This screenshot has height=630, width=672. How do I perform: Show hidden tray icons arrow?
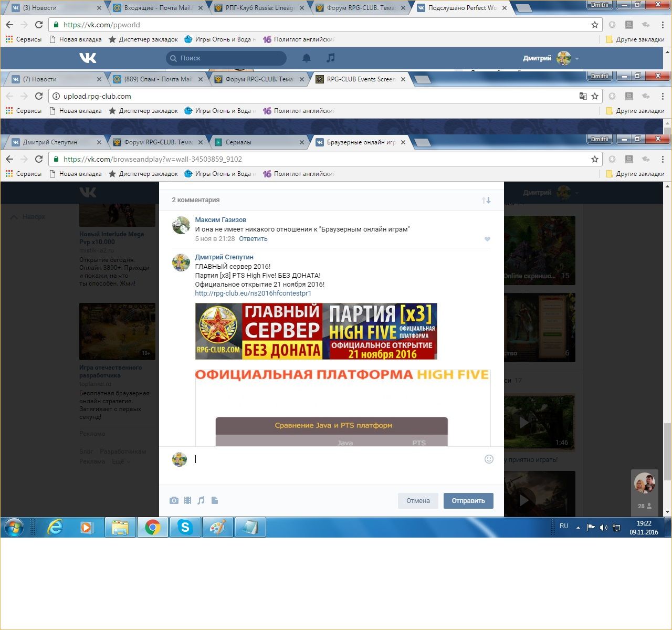579,528
